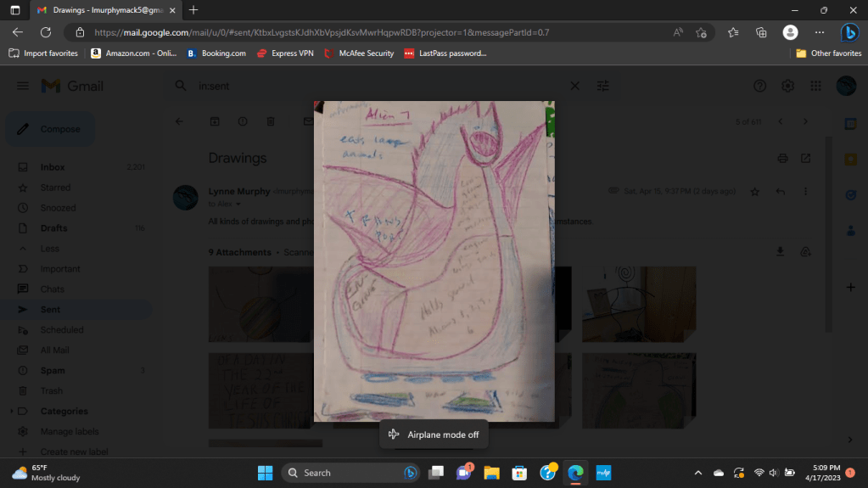Open Gmail settings gear icon
The width and height of the screenshot is (868, 488).
click(x=787, y=86)
